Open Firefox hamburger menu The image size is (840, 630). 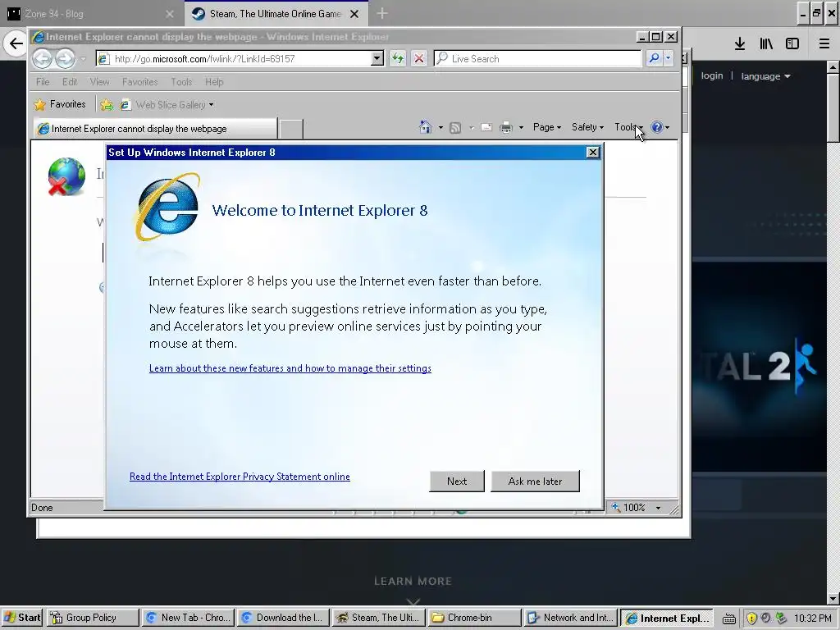click(x=824, y=44)
